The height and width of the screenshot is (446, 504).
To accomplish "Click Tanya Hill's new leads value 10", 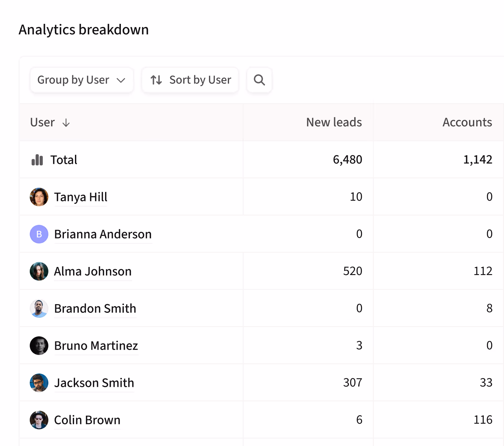I will (x=356, y=197).
